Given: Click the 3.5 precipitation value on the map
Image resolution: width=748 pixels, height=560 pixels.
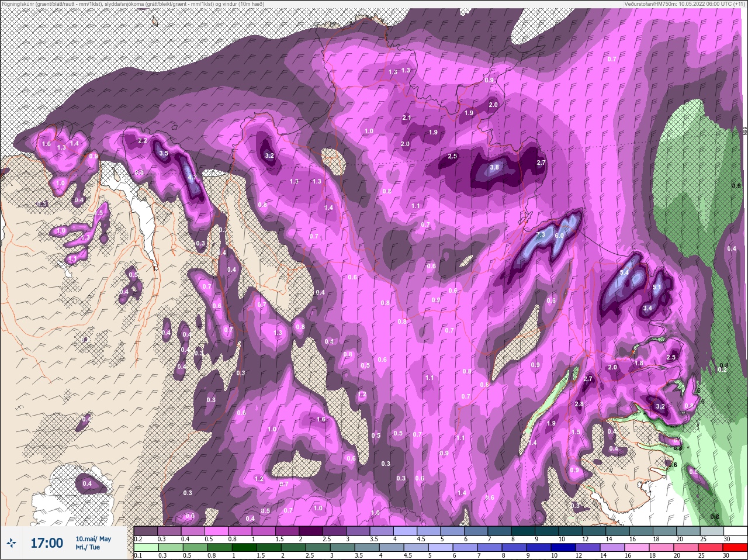Looking at the screenshot, I should pyautogui.click(x=164, y=153).
